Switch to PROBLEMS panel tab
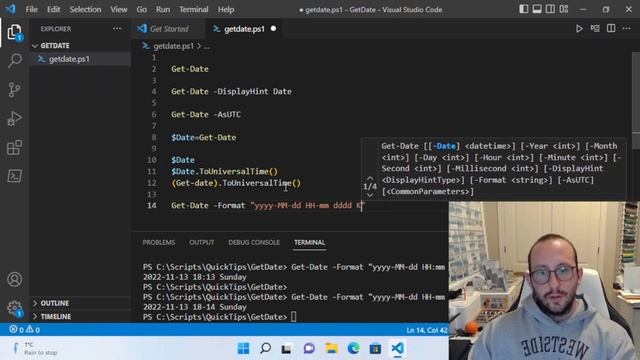Viewport: 640px width, 360px height. coord(159,242)
